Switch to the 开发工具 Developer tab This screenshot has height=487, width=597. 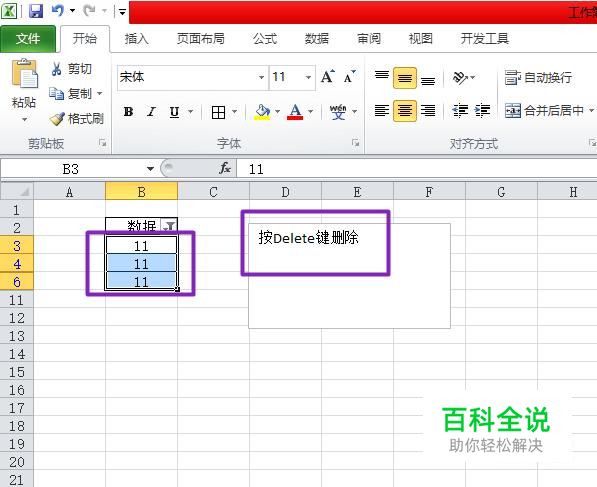[x=485, y=39]
